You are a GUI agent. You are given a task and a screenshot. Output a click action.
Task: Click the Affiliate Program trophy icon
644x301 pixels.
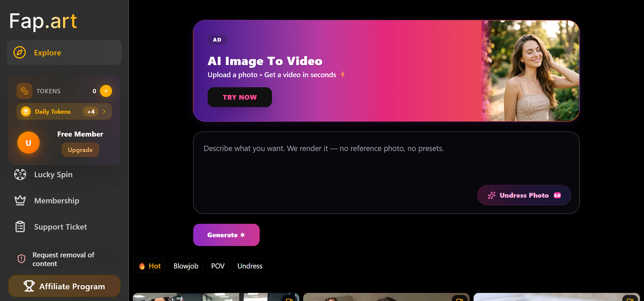click(x=29, y=286)
